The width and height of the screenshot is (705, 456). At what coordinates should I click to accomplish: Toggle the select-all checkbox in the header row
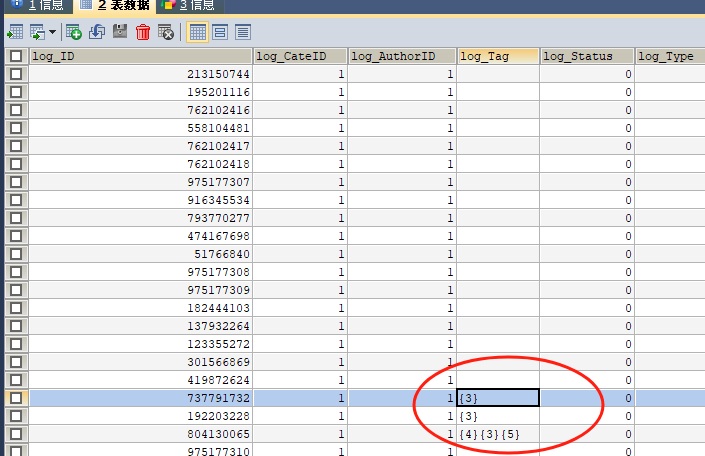(15, 57)
